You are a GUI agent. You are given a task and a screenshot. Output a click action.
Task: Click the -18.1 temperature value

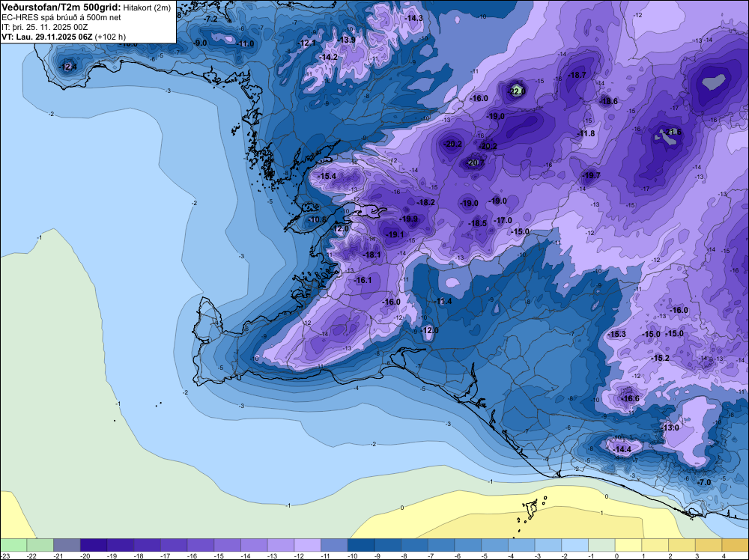click(372, 255)
